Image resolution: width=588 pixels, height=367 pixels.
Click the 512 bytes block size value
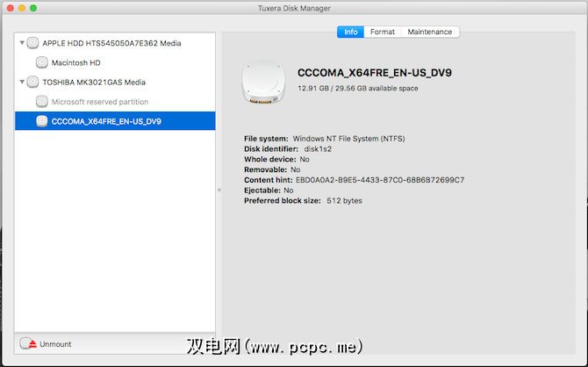point(344,201)
